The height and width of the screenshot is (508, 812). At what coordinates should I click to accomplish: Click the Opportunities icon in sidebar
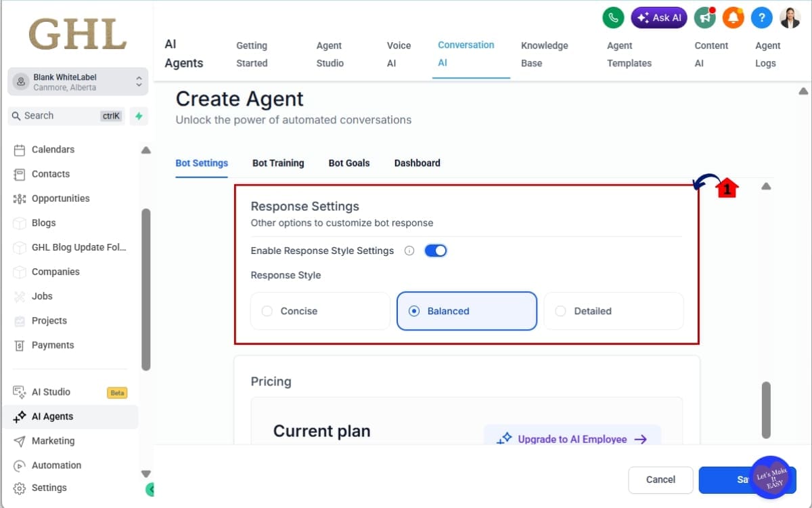point(19,198)
